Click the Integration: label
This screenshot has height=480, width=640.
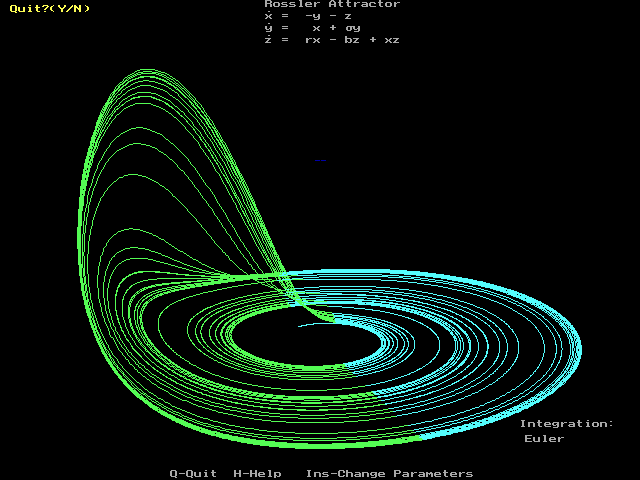[566, 423]
